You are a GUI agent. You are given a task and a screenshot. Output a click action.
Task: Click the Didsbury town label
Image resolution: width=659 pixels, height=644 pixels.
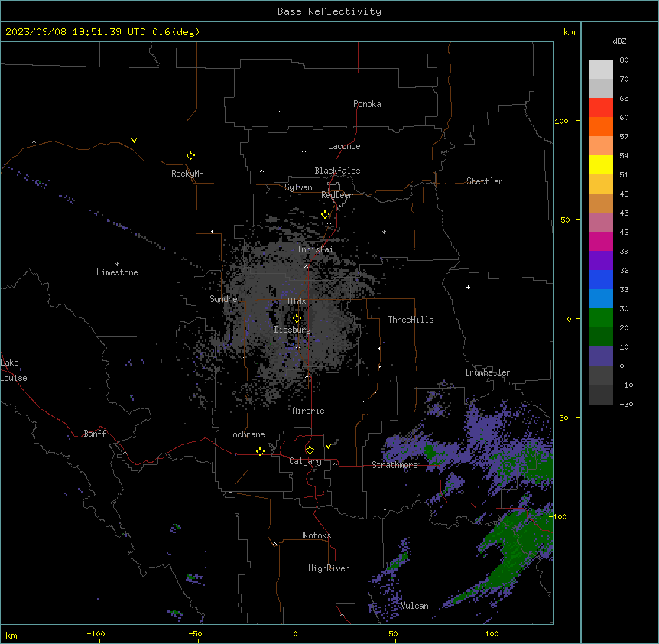tap(293, 330)
